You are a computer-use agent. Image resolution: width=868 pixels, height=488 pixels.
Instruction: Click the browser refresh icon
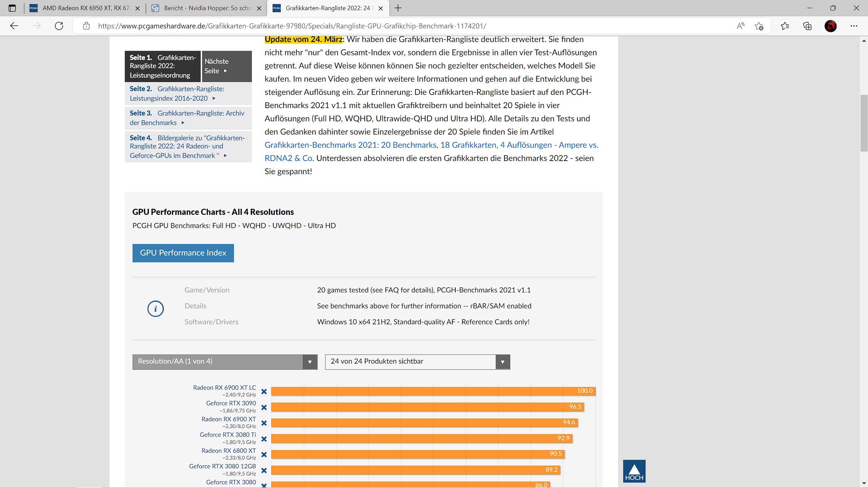tap(59, 26)
